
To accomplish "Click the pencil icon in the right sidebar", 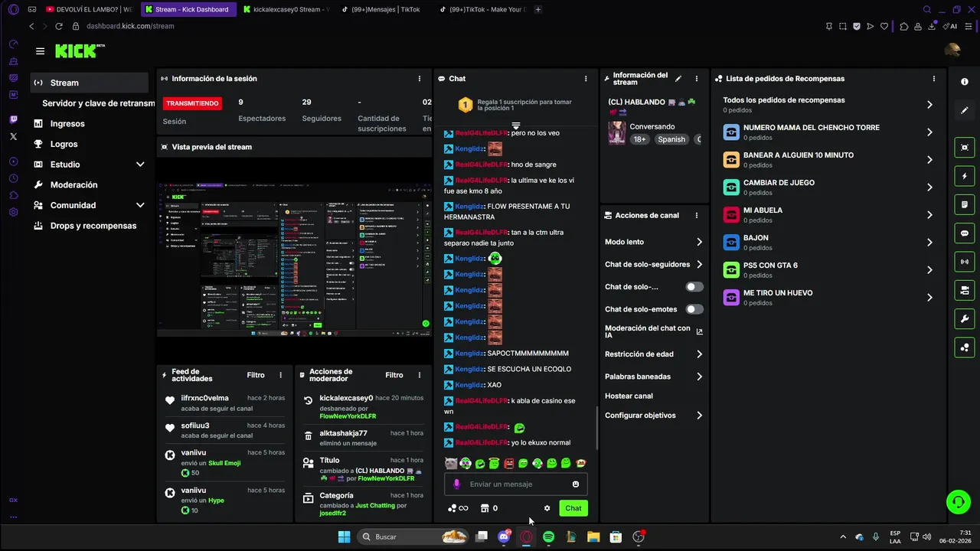I will (965, 110).
